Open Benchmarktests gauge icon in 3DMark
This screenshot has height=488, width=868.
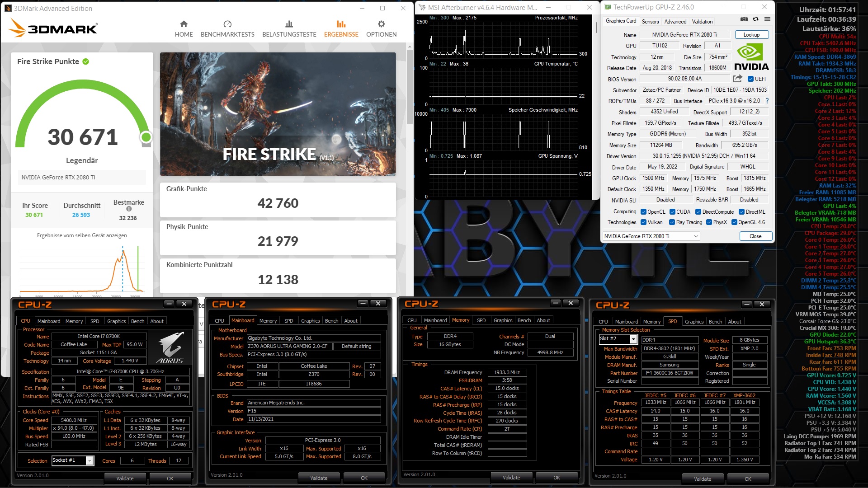pos(227,24)
